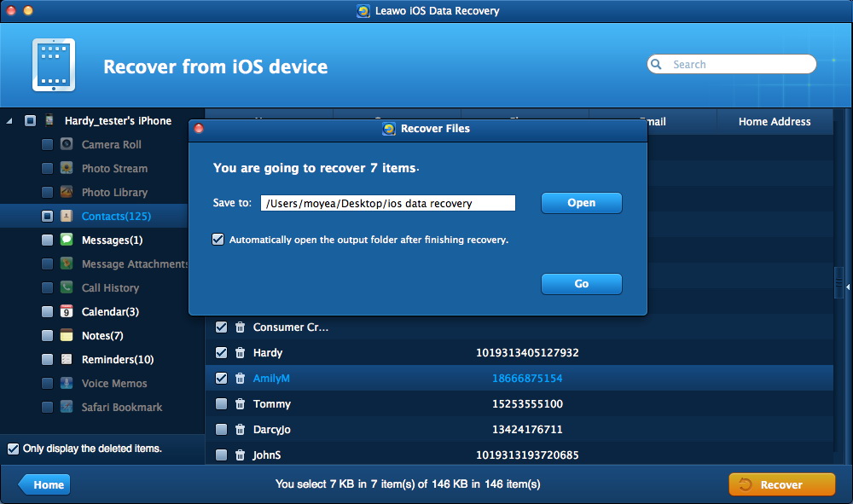
Task: Toggle Only display the deleted items
Action: 13,449
